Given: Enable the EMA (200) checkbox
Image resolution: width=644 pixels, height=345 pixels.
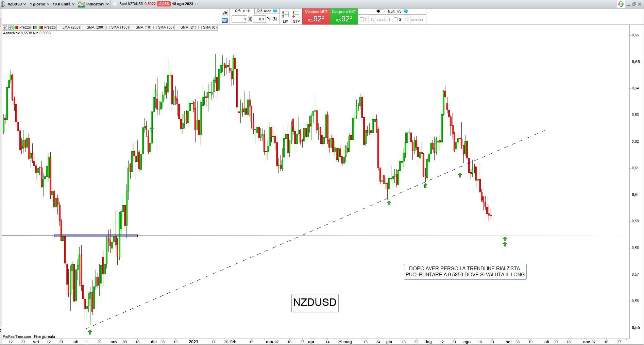Looking at the screenshot, I should pos(60,28).
